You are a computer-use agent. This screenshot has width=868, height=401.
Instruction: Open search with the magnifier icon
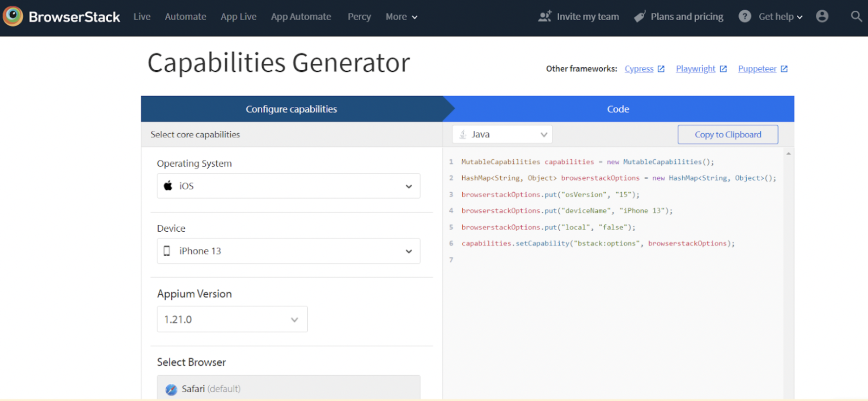(856, 17)
